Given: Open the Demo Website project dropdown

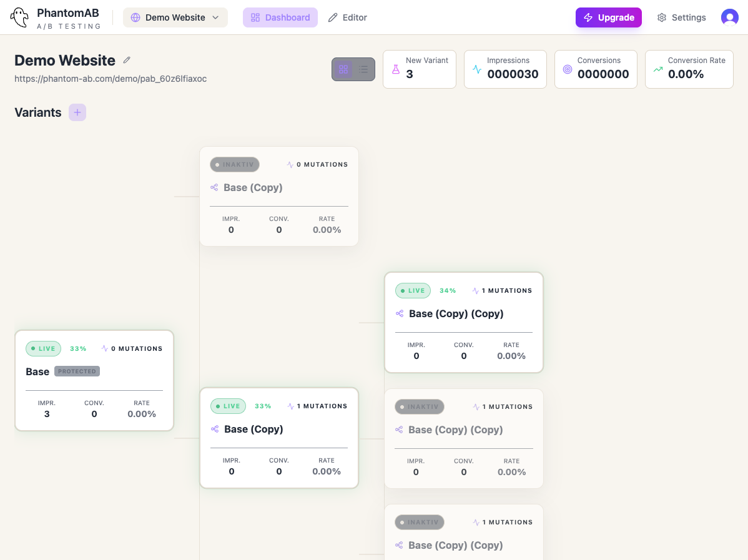Looking at the screenshot, I should pos(175,17).
